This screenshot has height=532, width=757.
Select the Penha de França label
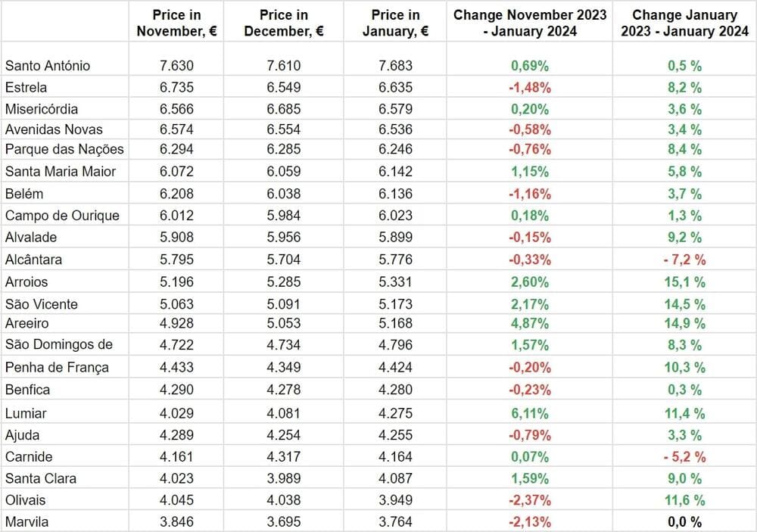(x=57, y=368)
